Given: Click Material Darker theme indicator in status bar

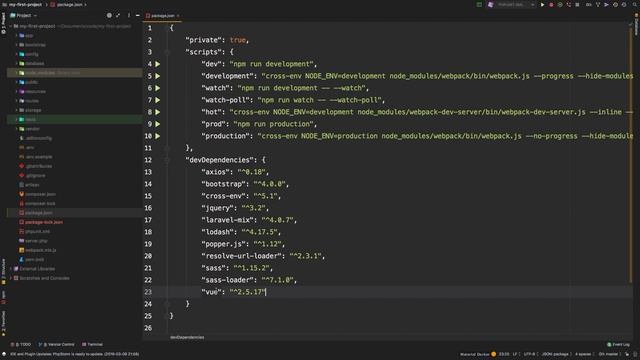Looking at the screenshot, I should click(x=478, y=354).
